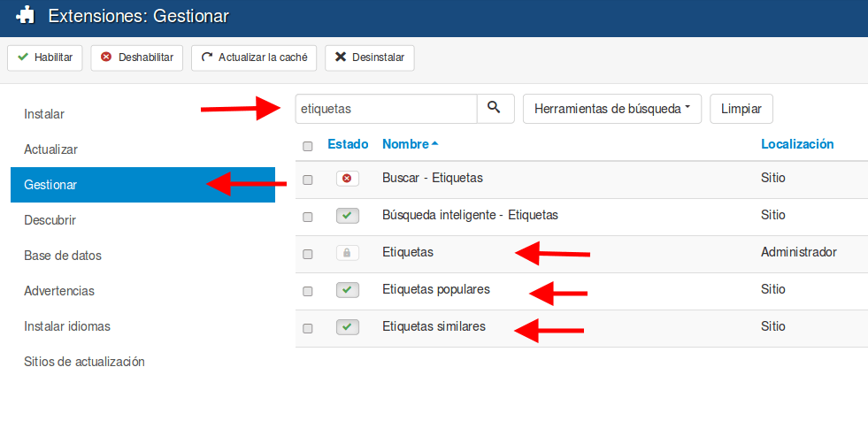This screenshot has height=436, width=868.
Task: Check the Etiquetas similares row checkbox
Action: 308,328
